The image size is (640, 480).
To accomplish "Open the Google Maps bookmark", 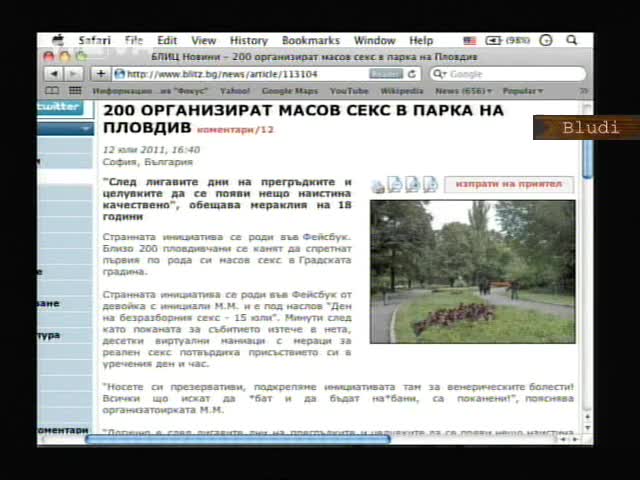I will 290,91.
